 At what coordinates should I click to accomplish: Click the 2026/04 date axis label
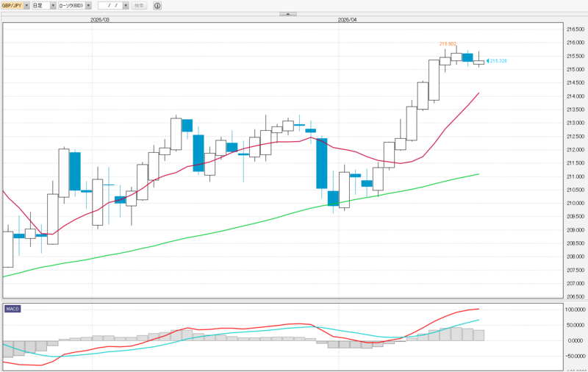point(347,20)
